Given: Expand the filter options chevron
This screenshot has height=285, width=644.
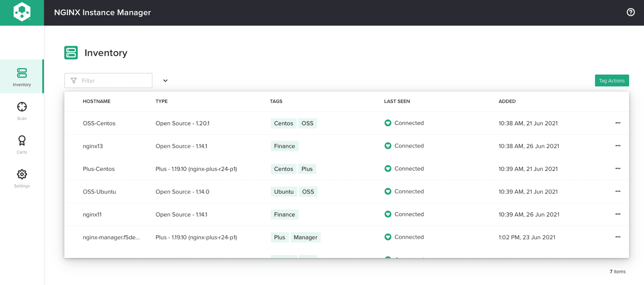Looking at the screenshot, I should (x=165, y=81).
